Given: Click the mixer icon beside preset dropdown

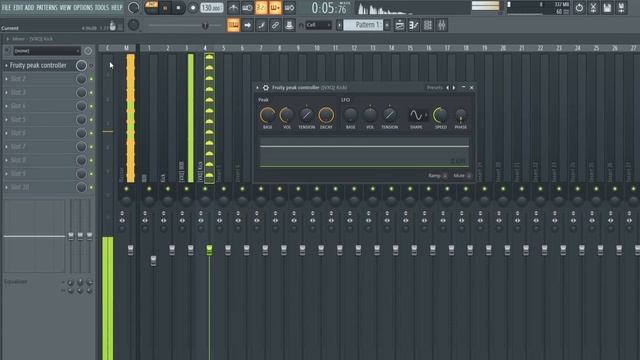Looking at the screenshot, I should 7,51.
